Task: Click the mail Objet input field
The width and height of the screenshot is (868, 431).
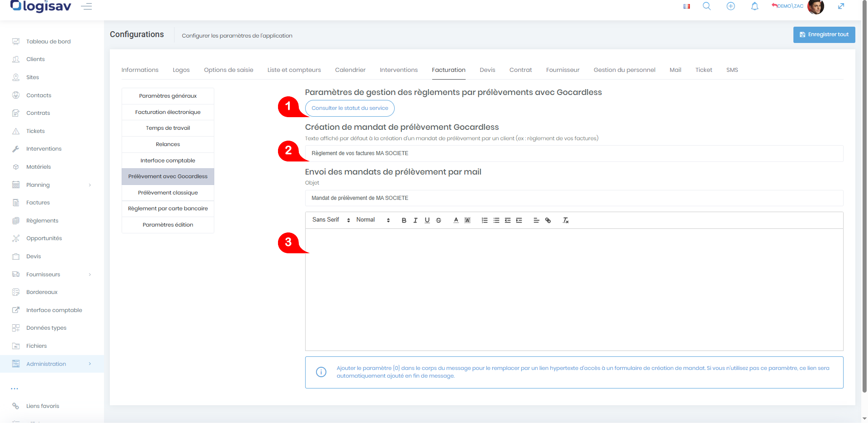Action: point(574,198)
